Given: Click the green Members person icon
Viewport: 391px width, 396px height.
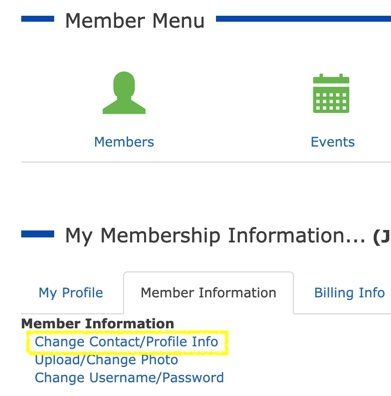Looking at the screenshot, I should point(124,93).
